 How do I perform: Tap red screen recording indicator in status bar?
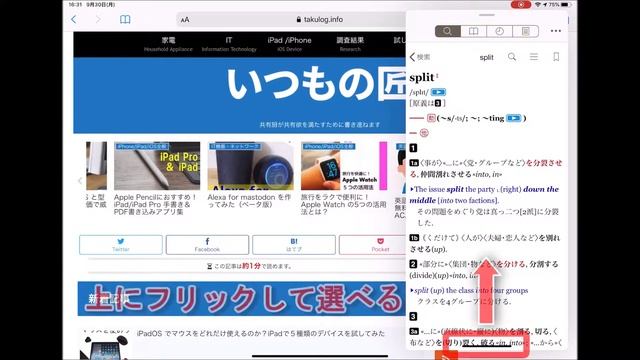(521, 4)
